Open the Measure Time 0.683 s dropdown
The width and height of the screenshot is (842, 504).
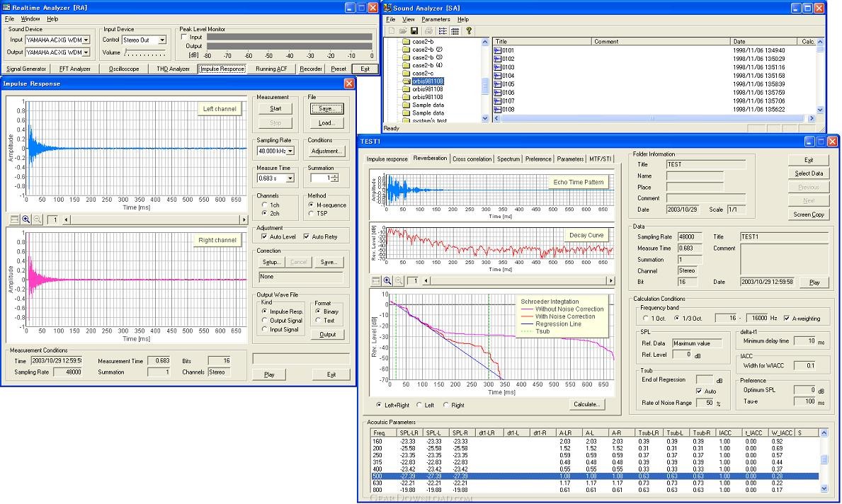(x=290, y=178)
